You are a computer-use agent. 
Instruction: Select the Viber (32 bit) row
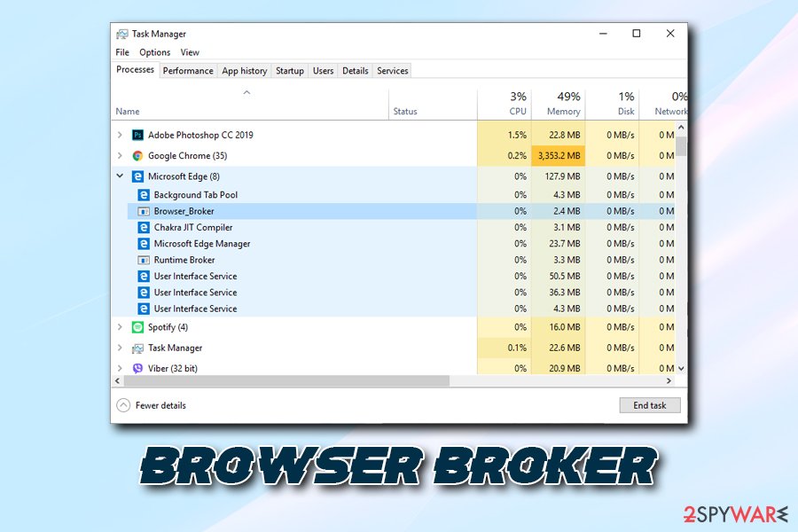click(393, 368)
